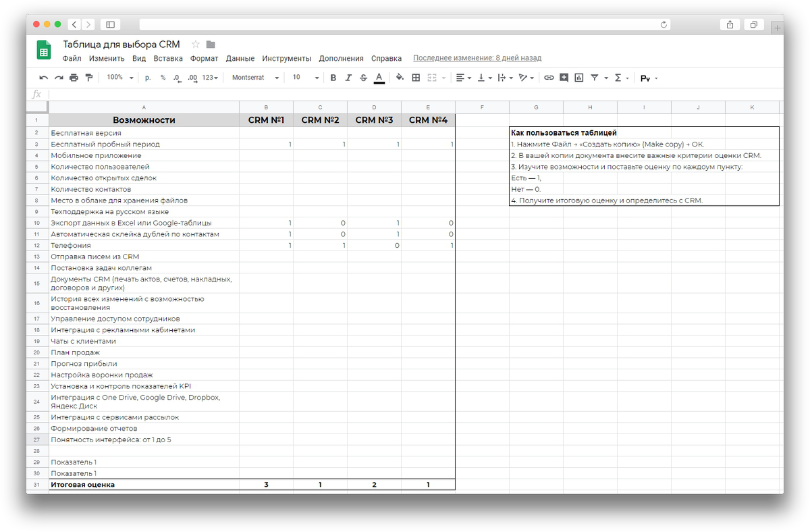Toggle italic formatting
Image resolution: width=810 pixels, height=532 pixels.
tap(348, 78)
